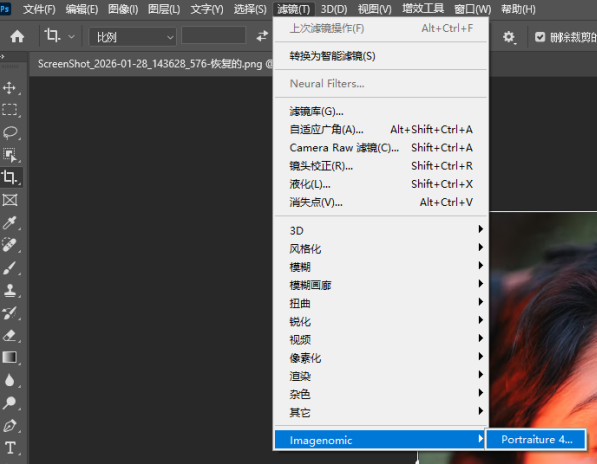Expand the 扭曲 submenu
This screenshot has height=464, width=597.
pos(381,303)
